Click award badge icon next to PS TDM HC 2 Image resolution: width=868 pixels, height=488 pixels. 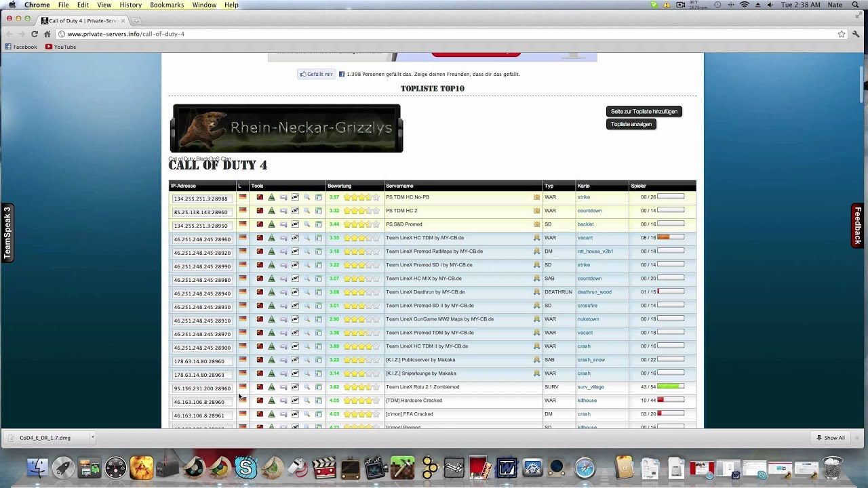point(536,211)
